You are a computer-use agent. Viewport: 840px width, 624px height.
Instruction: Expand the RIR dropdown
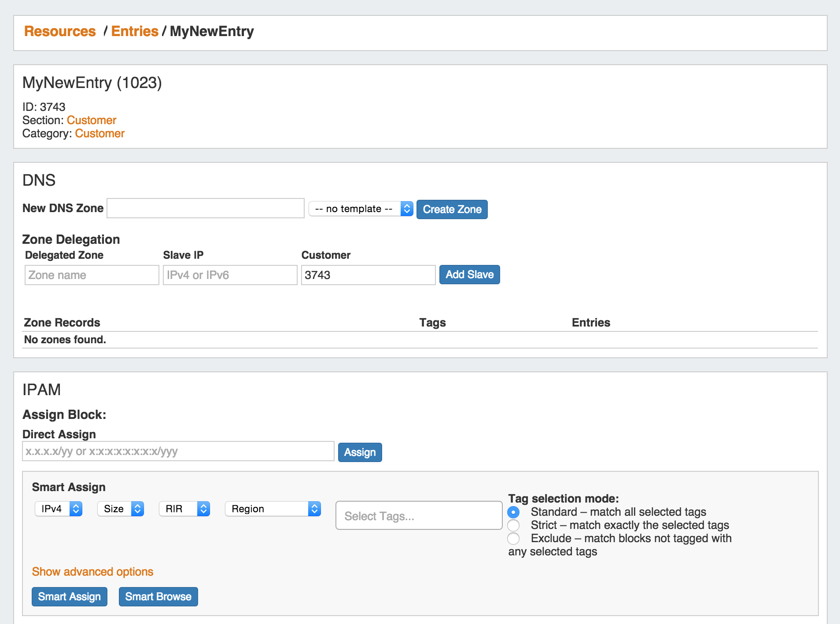(x=184, y=509)
